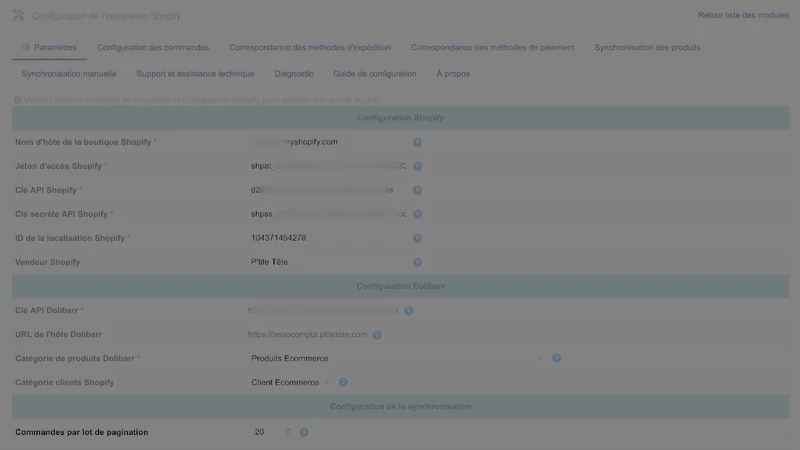This screenshot has height=450, width=800.
Task: Open help icon for Commandes par lot
Action: click(x=304, y=432)
